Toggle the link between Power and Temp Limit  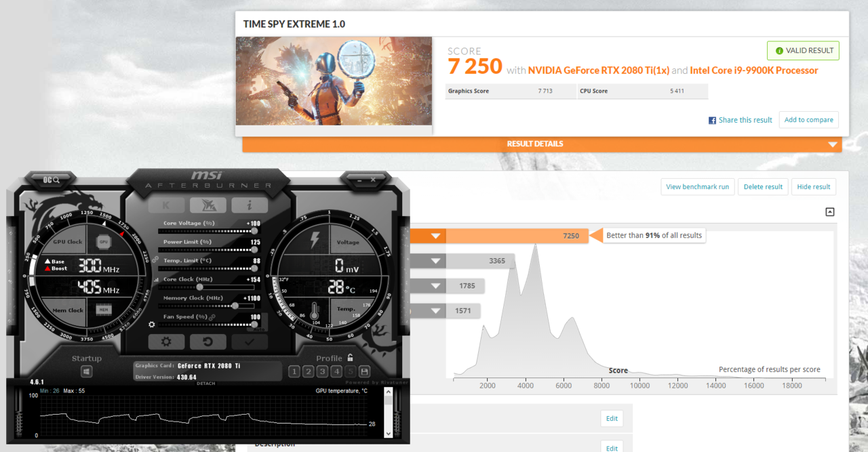(x=155, y=260)
